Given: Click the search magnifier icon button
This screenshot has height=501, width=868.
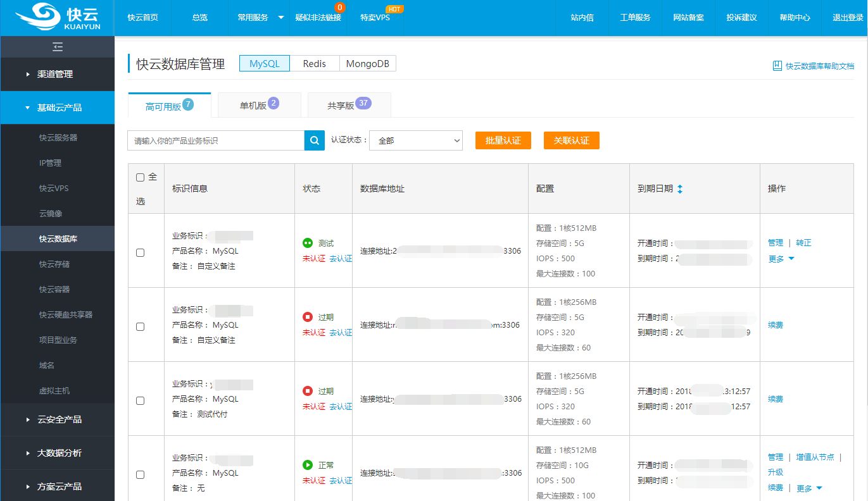Looking at the screenshot, I should tap(315, 140).
